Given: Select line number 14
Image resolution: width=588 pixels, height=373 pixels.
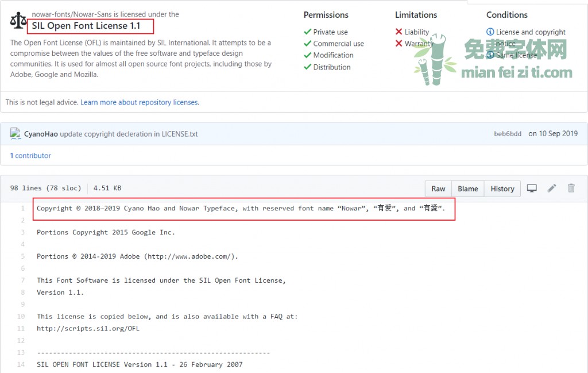Looking at the screenshot, I should click(21, 364).
